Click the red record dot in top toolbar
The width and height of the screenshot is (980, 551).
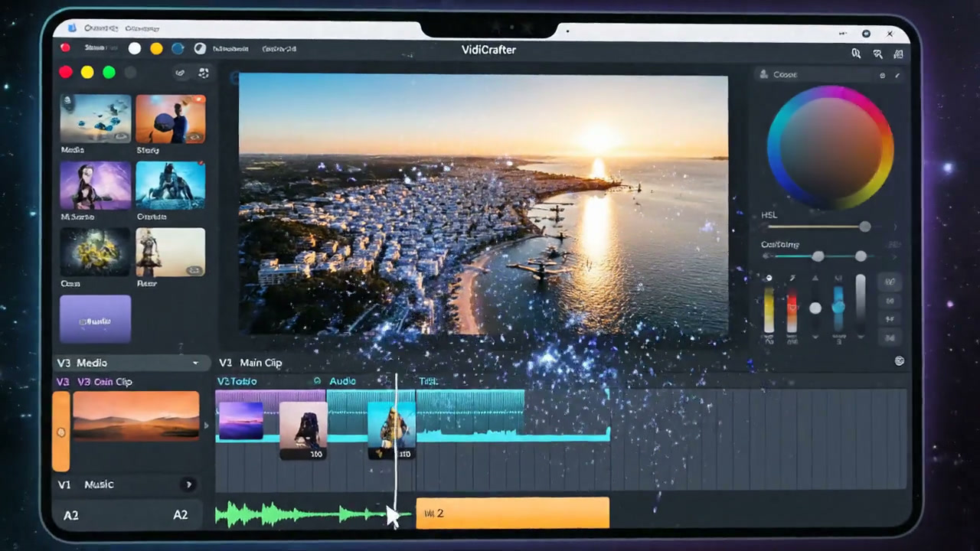pos(65,47)
